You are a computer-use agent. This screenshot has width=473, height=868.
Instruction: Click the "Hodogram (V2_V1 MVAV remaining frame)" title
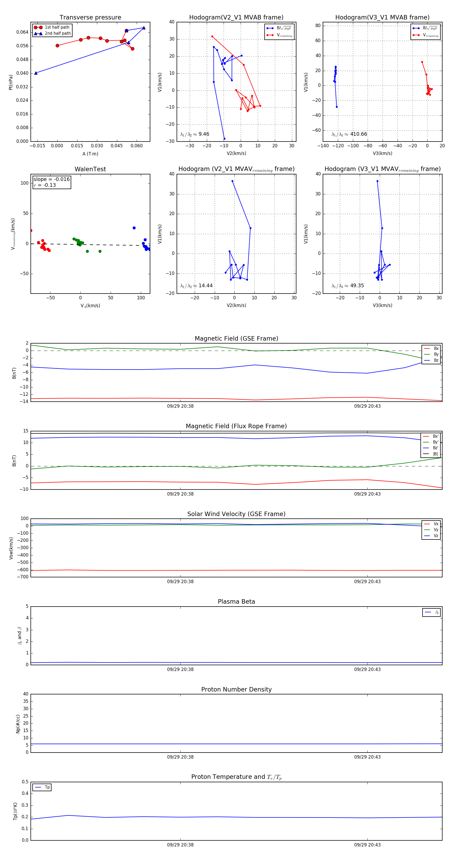click(x=236, y=169)
